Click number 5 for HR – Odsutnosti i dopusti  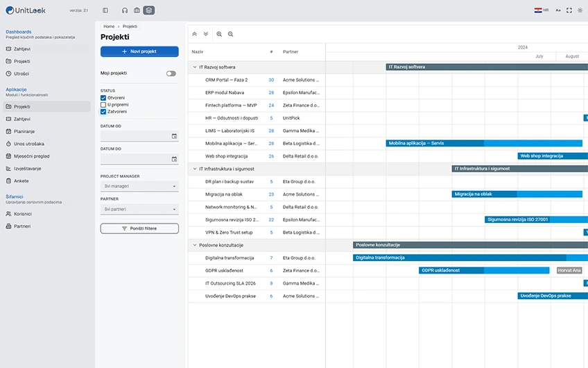point(271,118)
